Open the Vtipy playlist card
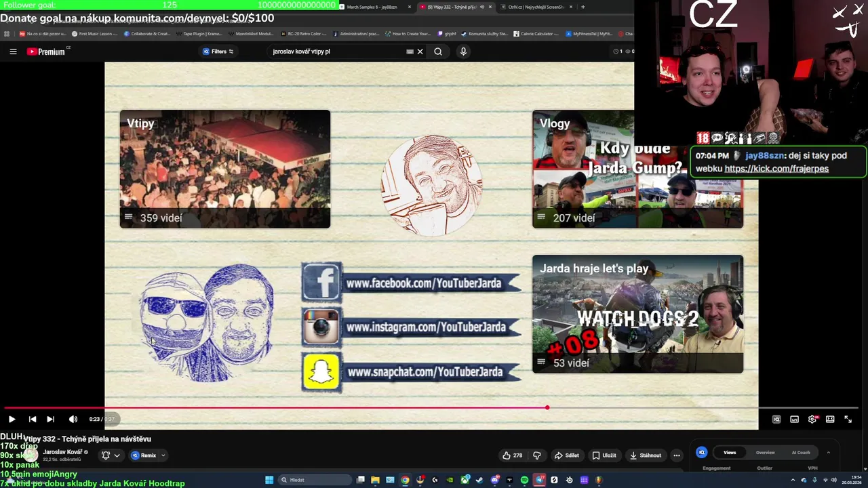The height and width of the screenshot is (488, 868). [225, 169]
